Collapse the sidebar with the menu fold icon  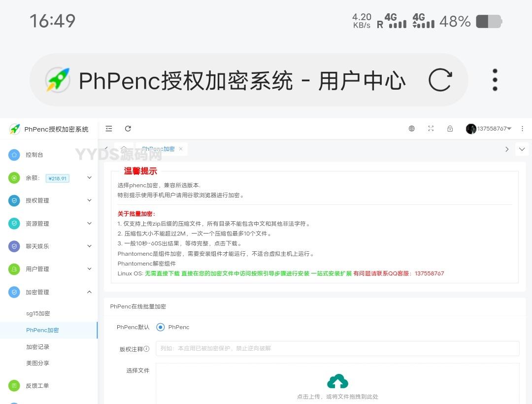tap(109, 129)
